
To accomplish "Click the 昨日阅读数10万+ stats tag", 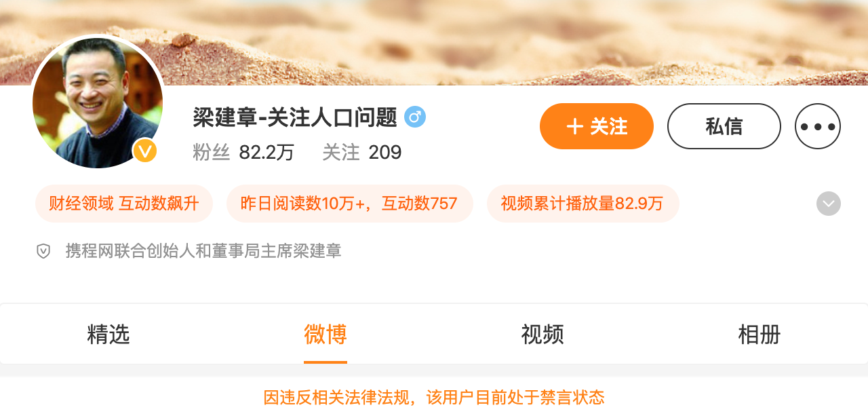I will tap(349, 204).
